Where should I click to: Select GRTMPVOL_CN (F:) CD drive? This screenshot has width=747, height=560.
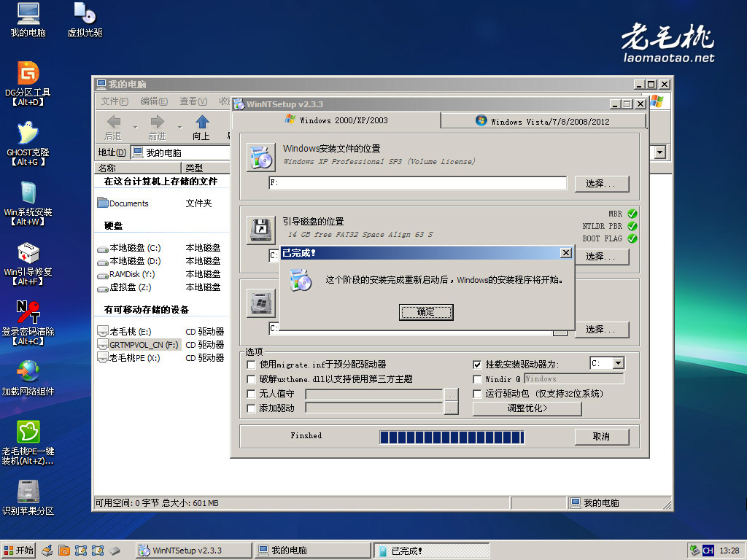(138, 345)
